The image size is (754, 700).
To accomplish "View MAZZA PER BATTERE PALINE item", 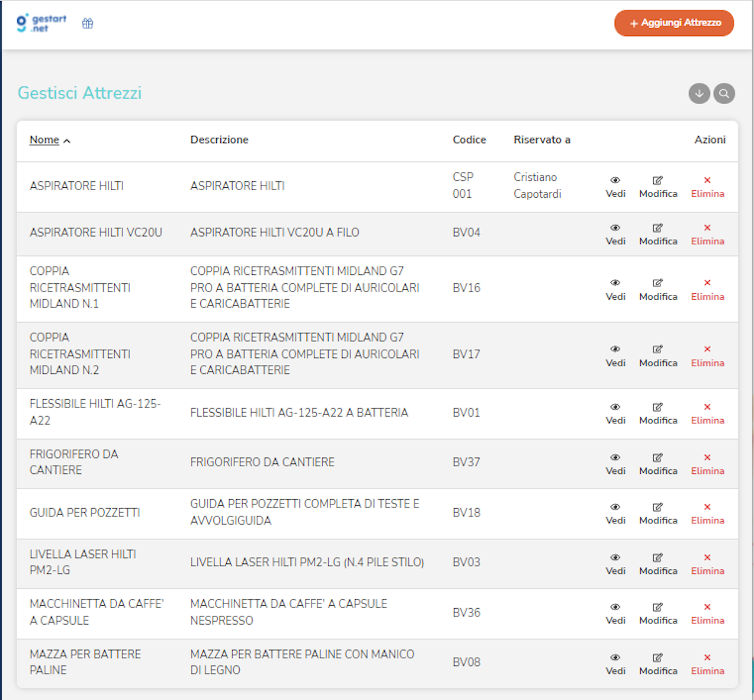I will tap(615, 664).
